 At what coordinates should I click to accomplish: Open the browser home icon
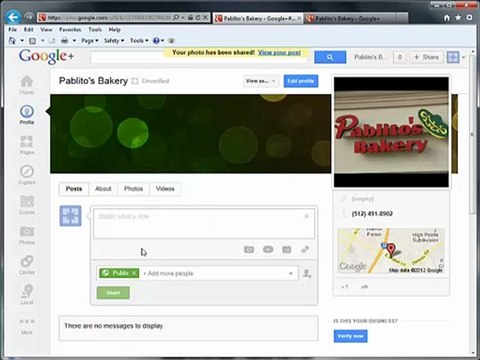[447, 18]
